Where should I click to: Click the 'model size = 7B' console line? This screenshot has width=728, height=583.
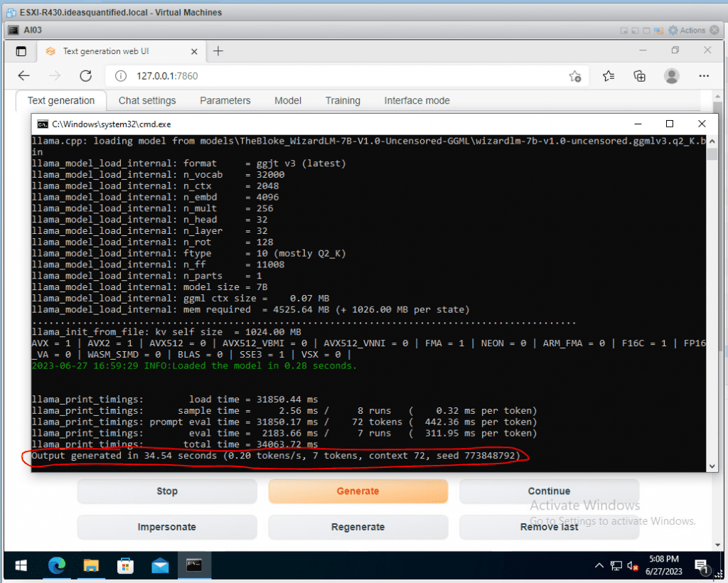149,287
